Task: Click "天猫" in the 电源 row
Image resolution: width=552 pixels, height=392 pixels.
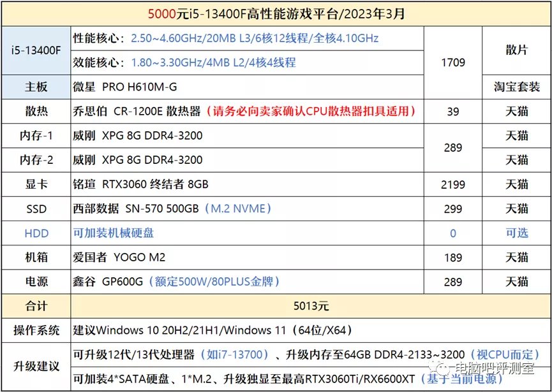Action: tap(516, 282)
